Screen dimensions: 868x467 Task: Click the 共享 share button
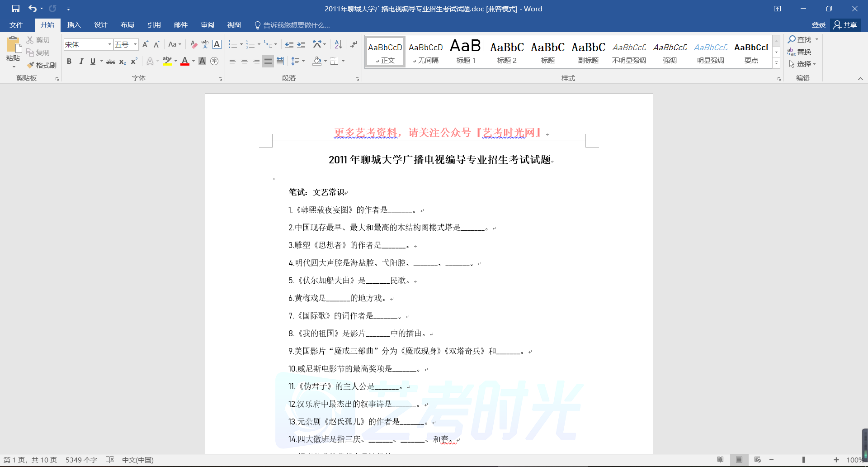coord(845,25)
